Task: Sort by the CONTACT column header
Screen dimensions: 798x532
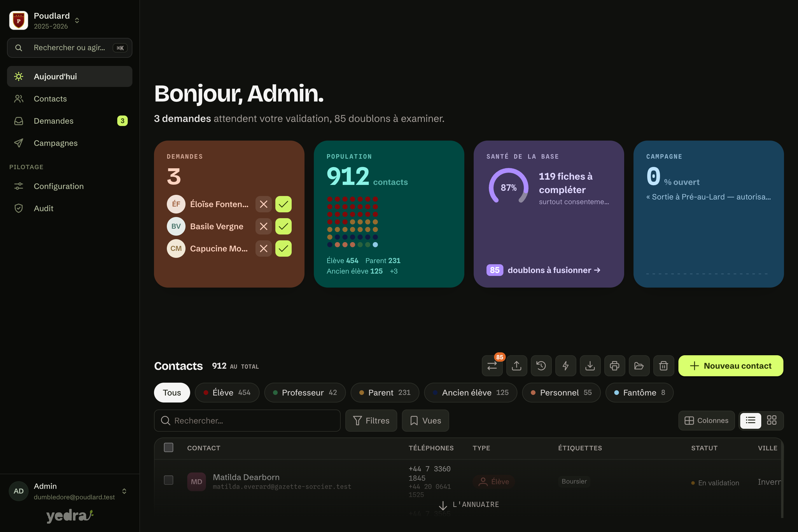Action: click(204, 448)
